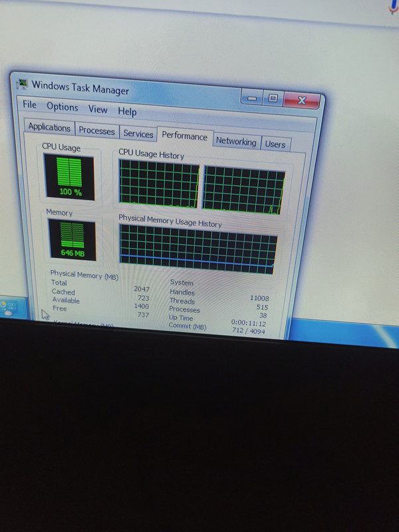This screenshot has width=399, height=532.
Task: Open the Help menu
Action: pos(127,111)
